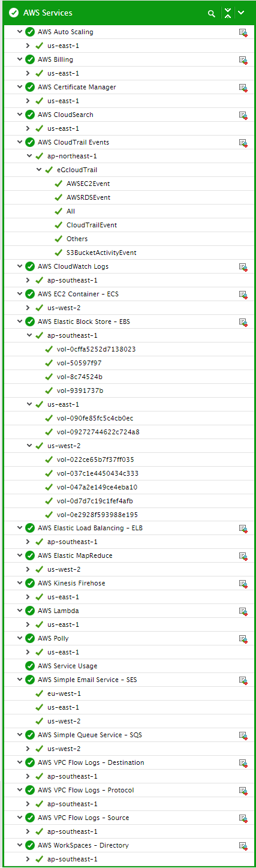The image size is (256, 868).
Task: Select the Others item under eGcloudTrail
Action: coord(77,239)
